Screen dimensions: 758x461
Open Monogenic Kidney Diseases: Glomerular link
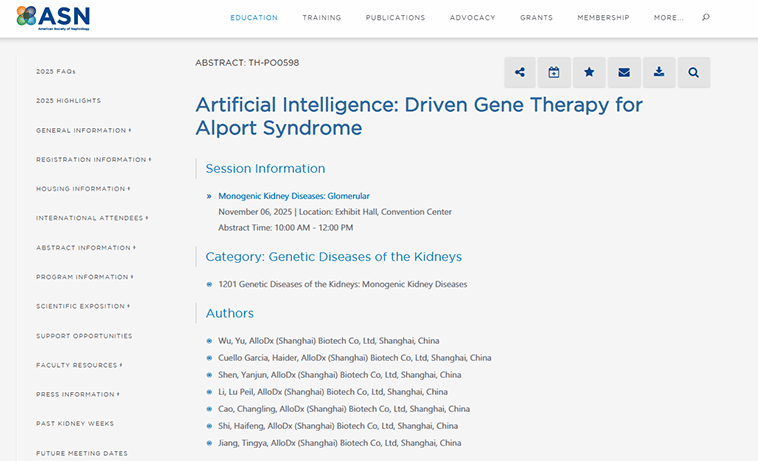point(294,196)
